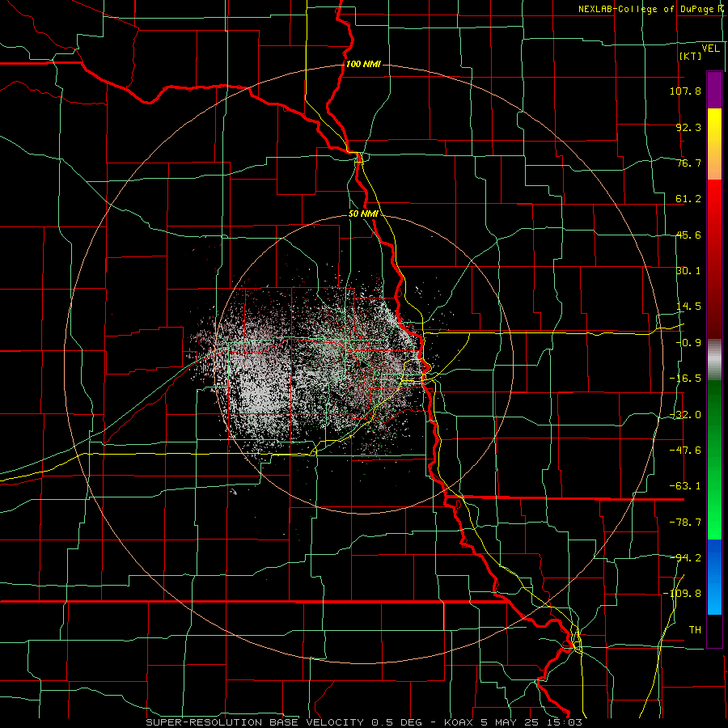This screenshot has height=728, width=728.
Task: Select the 14.5 scale value
Action: tap(688, 307)
